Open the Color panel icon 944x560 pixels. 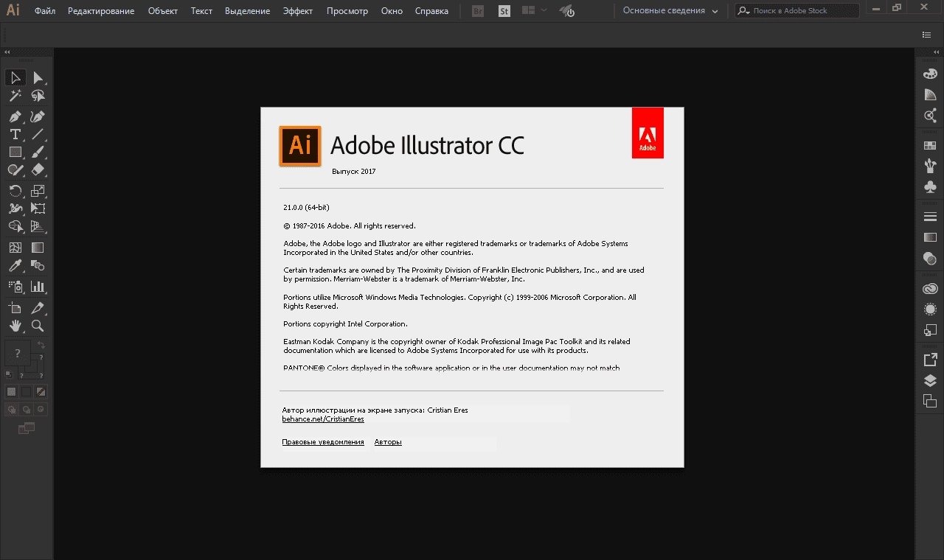tap(930, 74)
